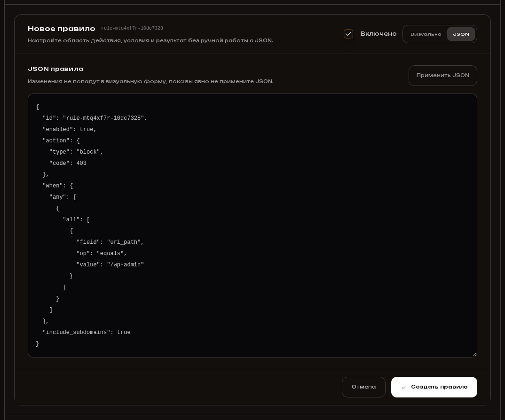Image resolution: width=505 pixels, height=420 pixels.
Task: Click the description starting with Настройте область действия
Action: click(x=150, y=40)
